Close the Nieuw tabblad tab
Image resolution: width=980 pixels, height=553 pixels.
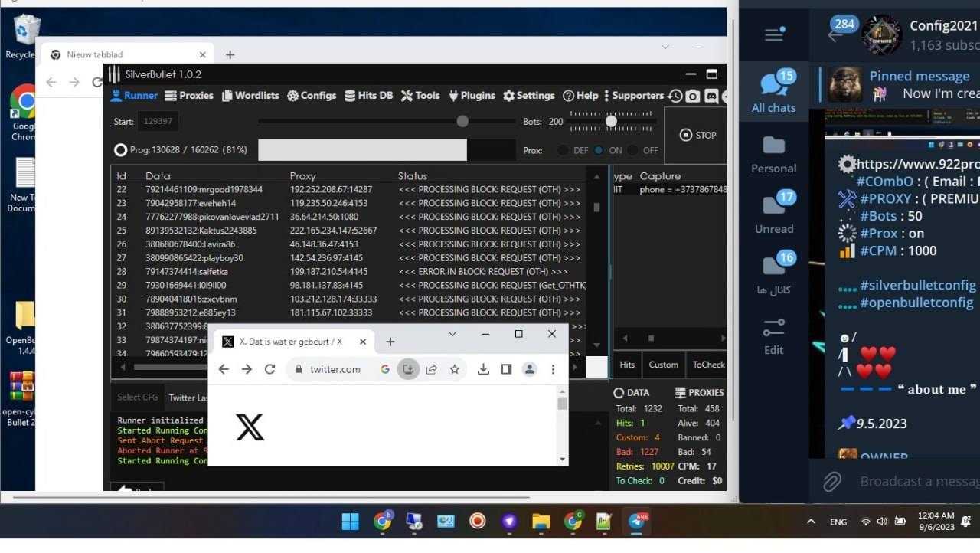(x=203, y=54)
